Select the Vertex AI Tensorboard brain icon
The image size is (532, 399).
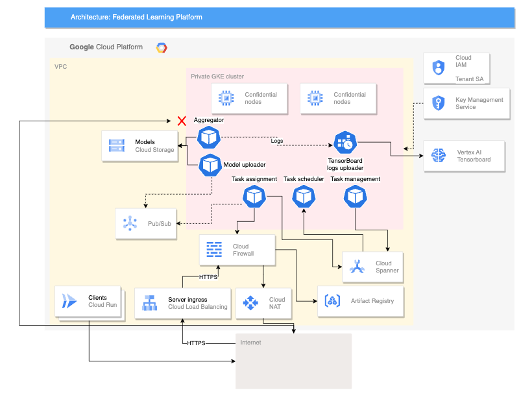(437, 155)
